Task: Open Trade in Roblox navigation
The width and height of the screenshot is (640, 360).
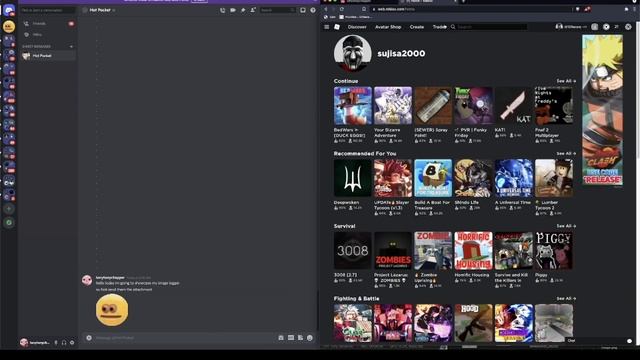Action: (x=439, y=27)
